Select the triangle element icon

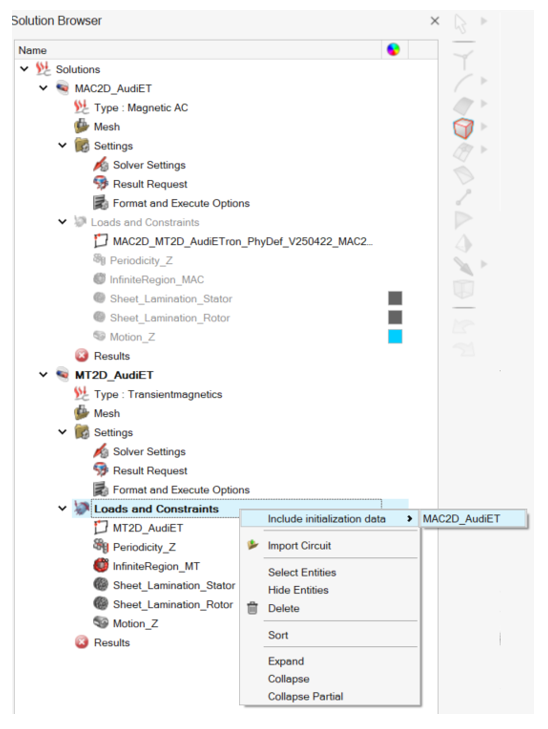pyautogui.click(x=463, y=219)
